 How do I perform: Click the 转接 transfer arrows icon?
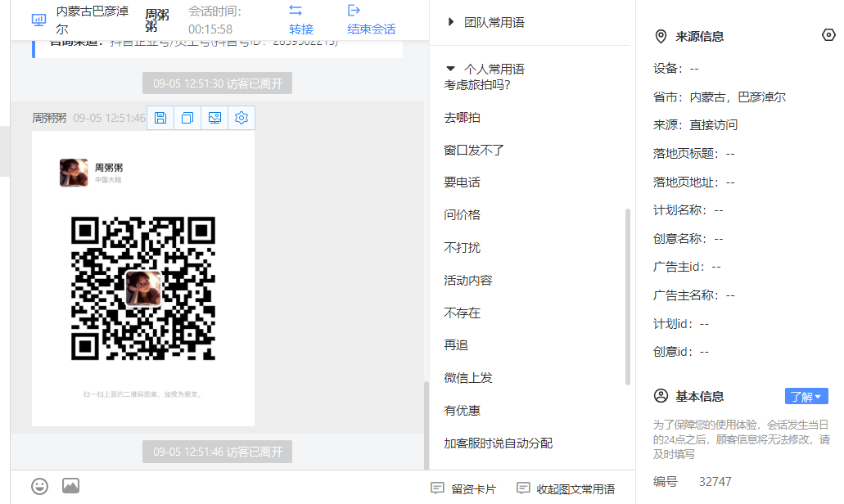coord(296,10)
